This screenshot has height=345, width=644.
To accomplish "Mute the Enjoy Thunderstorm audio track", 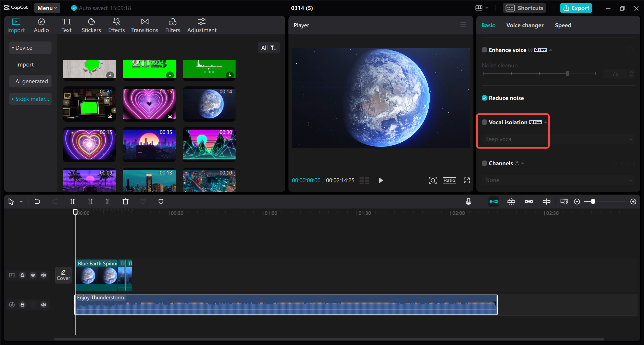I will coord(43,304).
